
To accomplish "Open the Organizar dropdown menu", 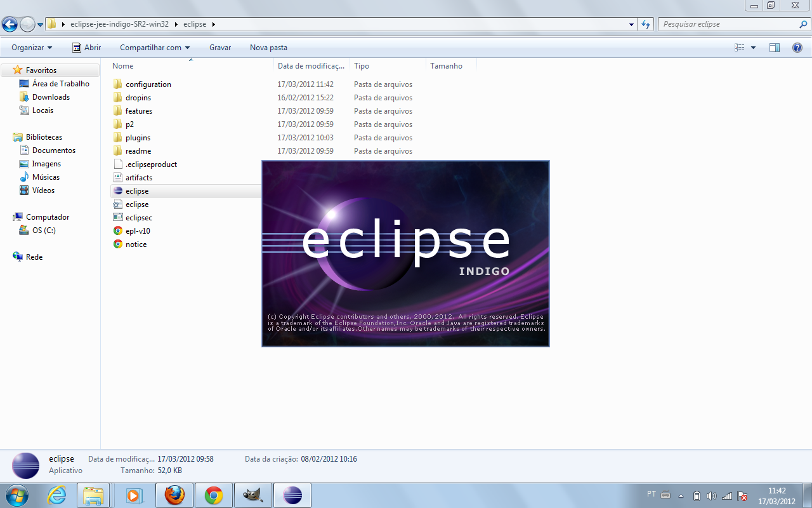I will 30,47.
